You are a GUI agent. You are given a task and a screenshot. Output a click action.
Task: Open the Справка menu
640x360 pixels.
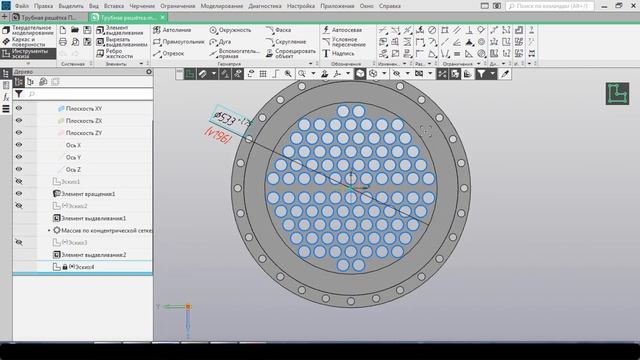coord(390,6)
